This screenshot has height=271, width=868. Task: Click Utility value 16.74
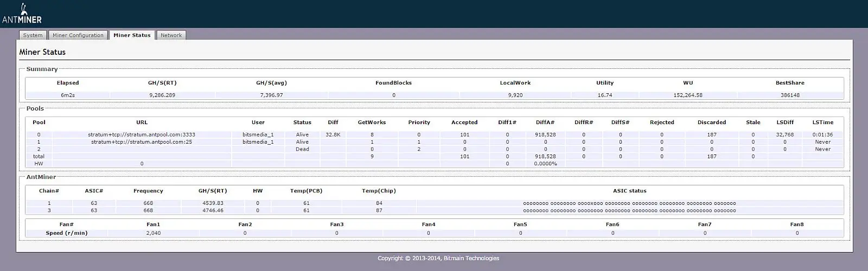point(605,95)
